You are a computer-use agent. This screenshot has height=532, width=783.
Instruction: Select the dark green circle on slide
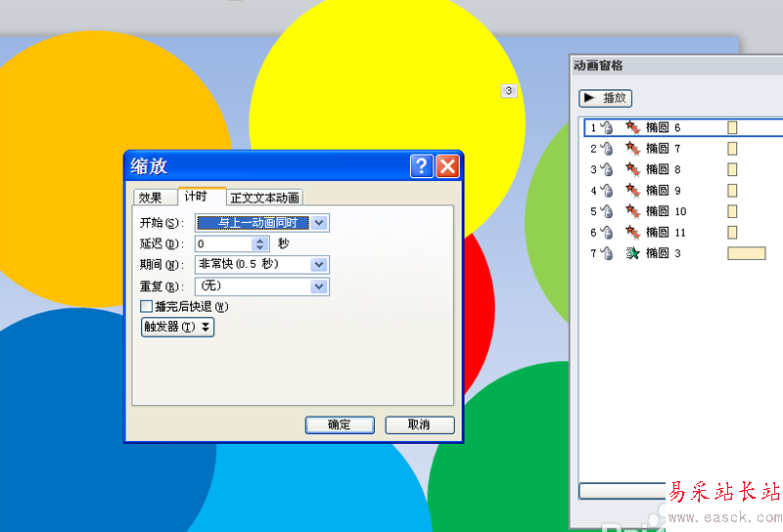click(499, 449)
